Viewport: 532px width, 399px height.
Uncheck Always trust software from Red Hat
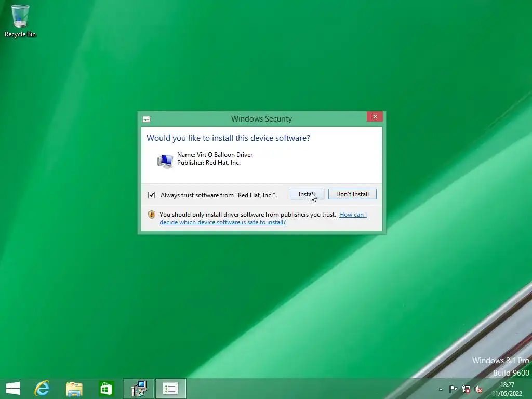coord(151,195)
